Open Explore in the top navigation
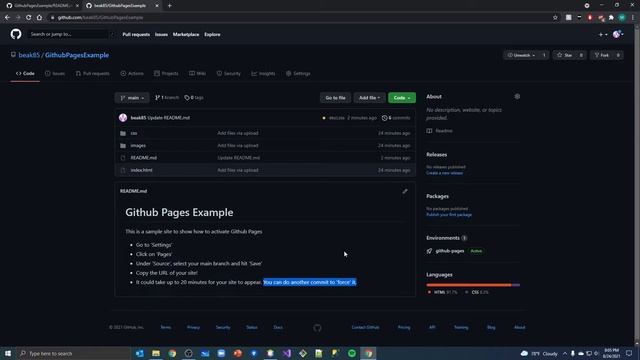640x360 pixels. tap(212, 34)
